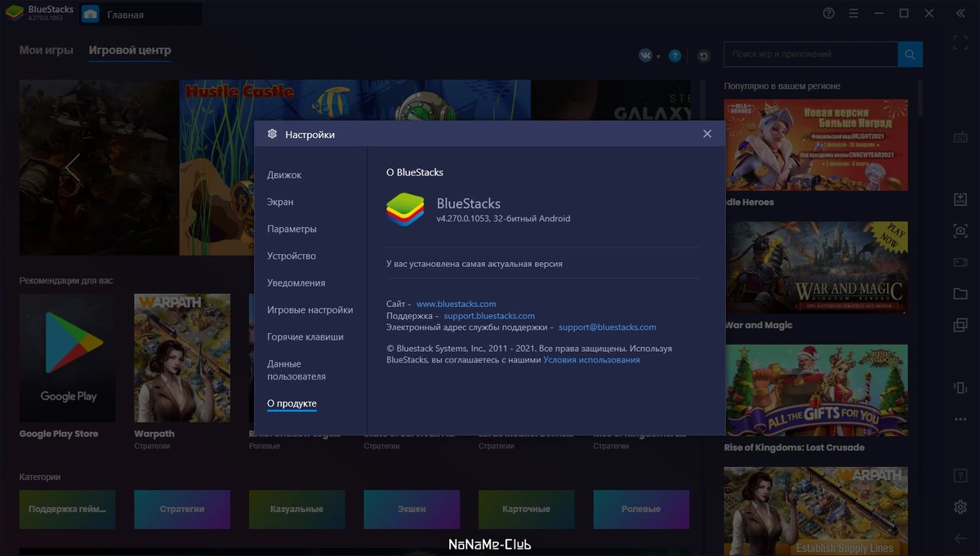Image resolution: width=980 pixels, height=556 pixels.
Task: Select Ролевые category tile
Action: tap(641, 509)
